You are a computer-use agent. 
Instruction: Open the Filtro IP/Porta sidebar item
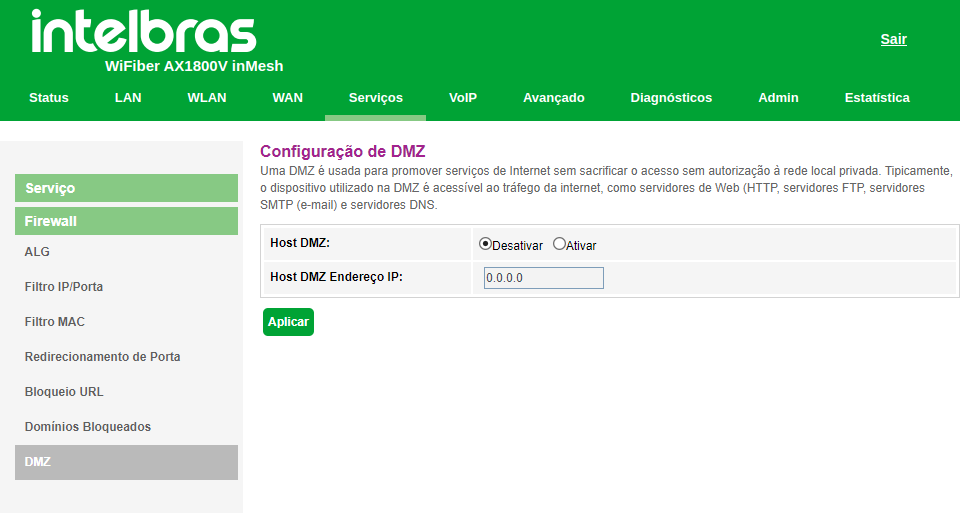[x=64, y=286]
